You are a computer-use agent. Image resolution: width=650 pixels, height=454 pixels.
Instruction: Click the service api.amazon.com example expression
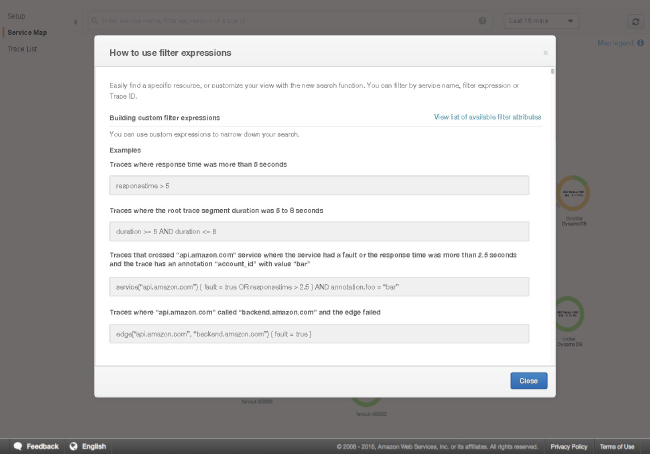coord(319,286)
